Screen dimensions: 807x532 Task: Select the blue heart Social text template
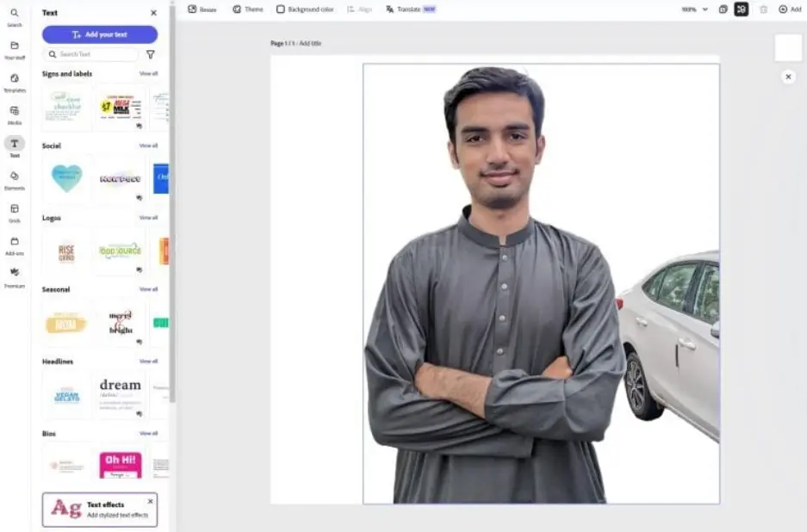(x=66, y=178)
